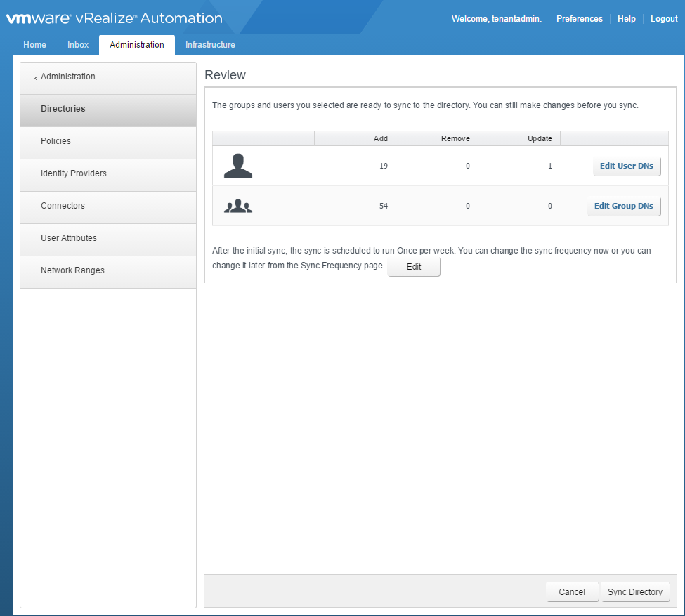Click the VMware vRealize Automation logo
This screenshot has width=685, height=616.
(115, 19)
